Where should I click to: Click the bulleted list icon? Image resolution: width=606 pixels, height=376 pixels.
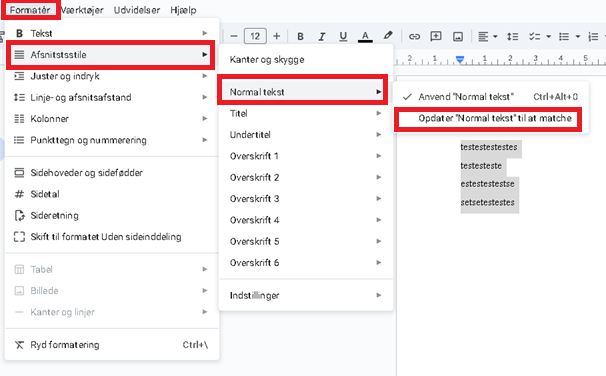[564, 37]
